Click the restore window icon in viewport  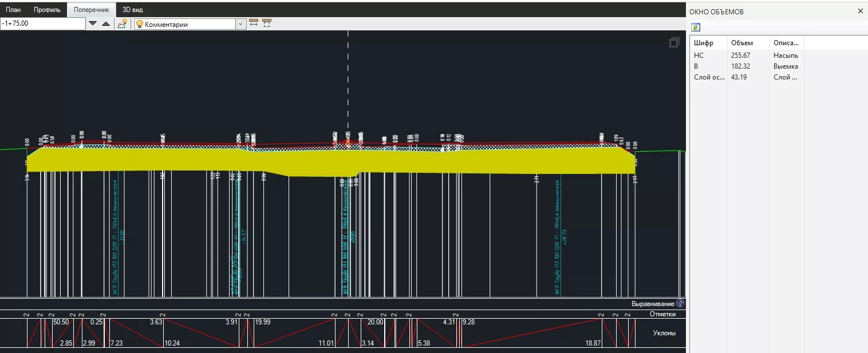(674, 43)
